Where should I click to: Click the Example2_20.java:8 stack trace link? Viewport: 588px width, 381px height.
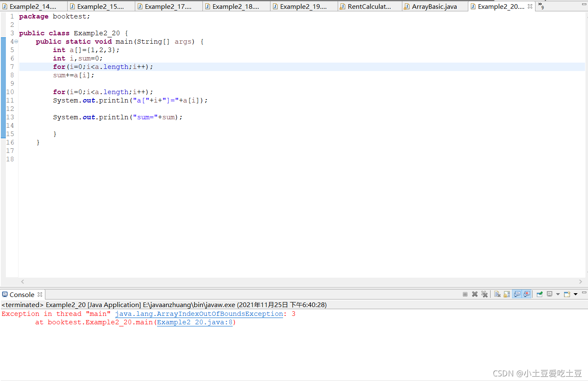point(194,322)
